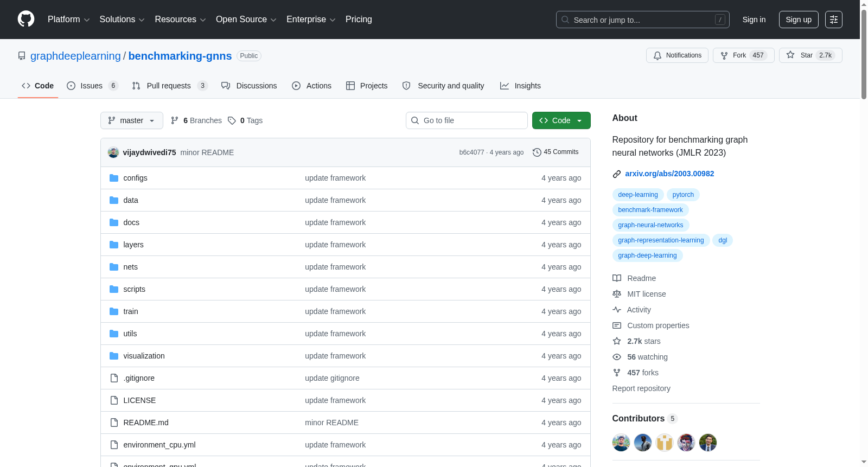The image size is (868, 467).
Task: Click the repository icon beside graphdeeplearning
Action: coord(22,56)
